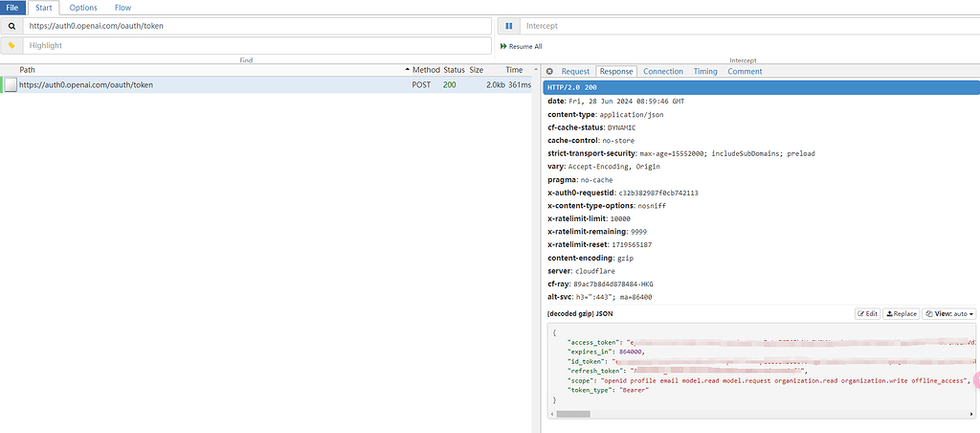The image size is (980, 433).
Task: Open the Response tab
Action: click(x=616, y=71)
